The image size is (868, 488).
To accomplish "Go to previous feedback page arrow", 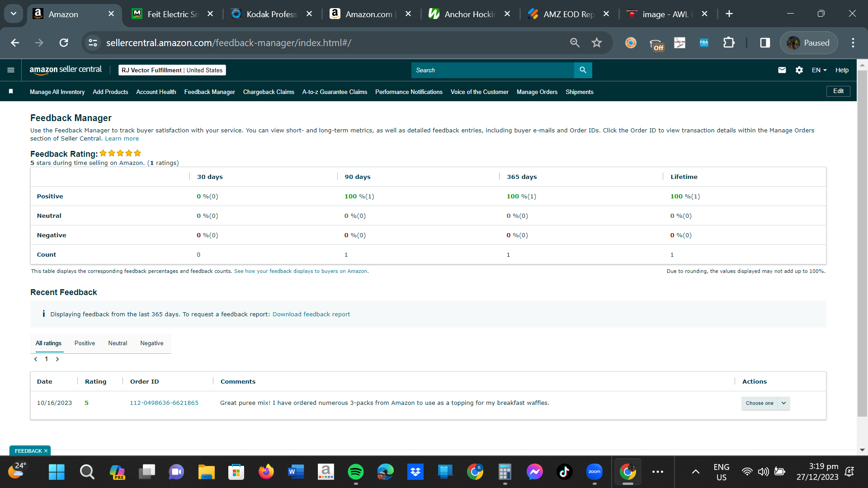I will click(x=36, y=359).
